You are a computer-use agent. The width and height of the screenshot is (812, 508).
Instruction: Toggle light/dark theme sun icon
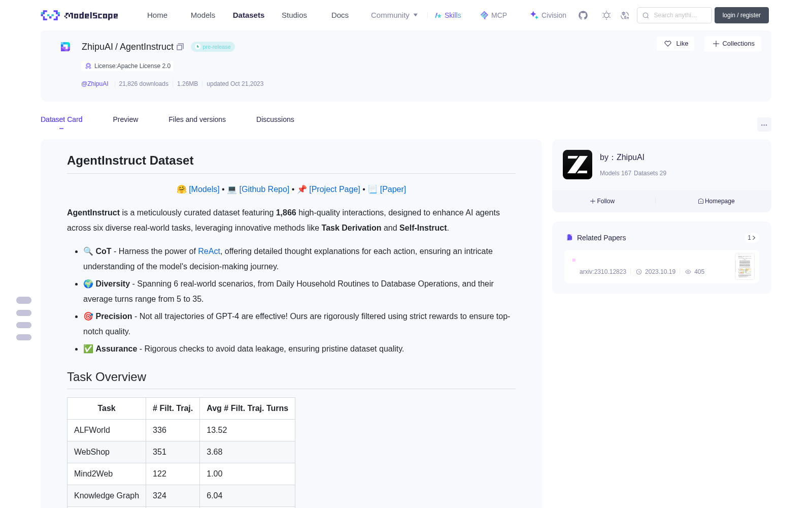[606, 15]
